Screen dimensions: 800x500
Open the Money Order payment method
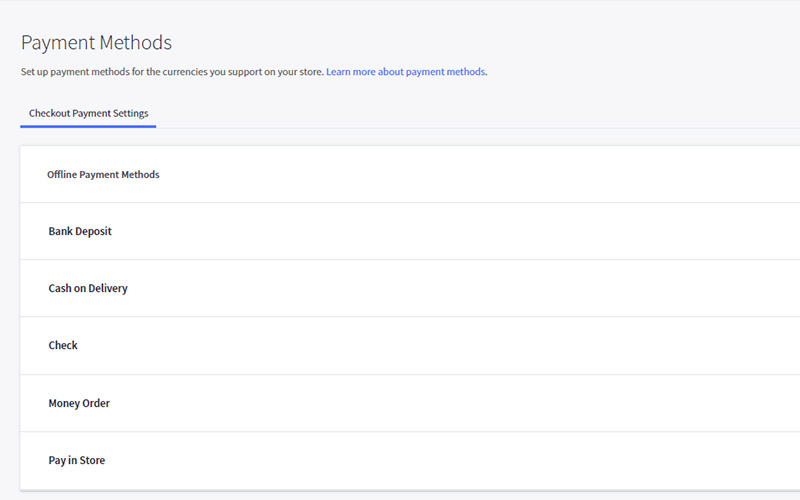click(x=410, y=403)
